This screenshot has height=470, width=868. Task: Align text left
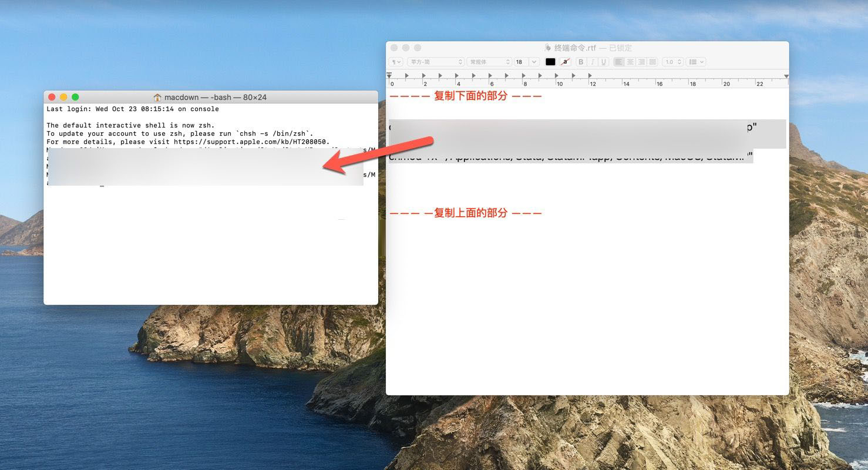(619, 62)
